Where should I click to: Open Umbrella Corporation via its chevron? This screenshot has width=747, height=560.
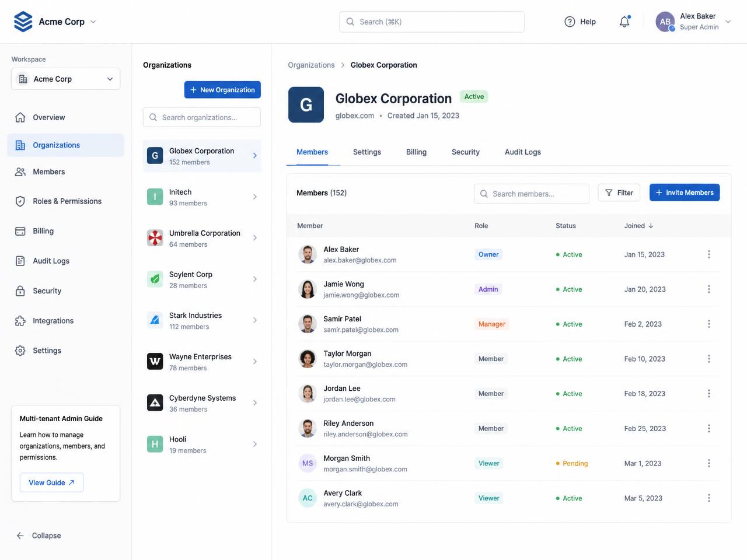coord(255,238)
